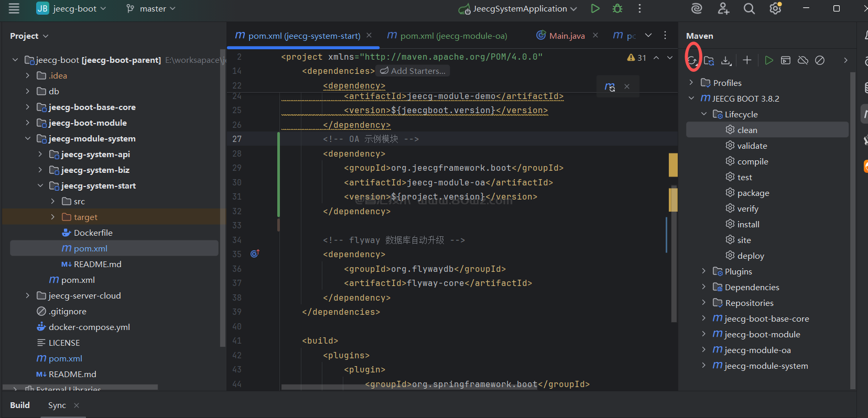
Task: Collapse Maven Lifecycle node
Action: (704, 114)
